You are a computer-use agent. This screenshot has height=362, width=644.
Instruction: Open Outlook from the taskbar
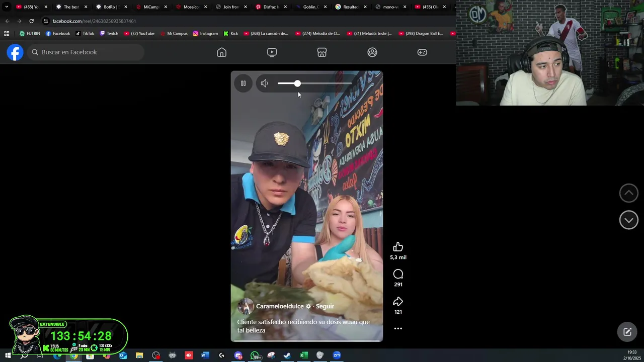click(123, 355)
